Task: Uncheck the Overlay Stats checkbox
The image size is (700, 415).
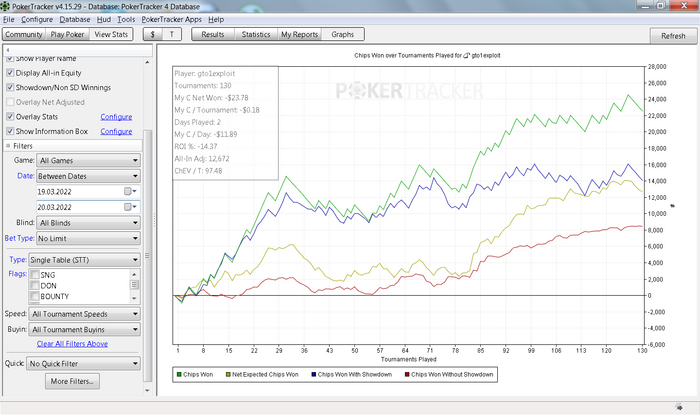Action: coord(10,116)
